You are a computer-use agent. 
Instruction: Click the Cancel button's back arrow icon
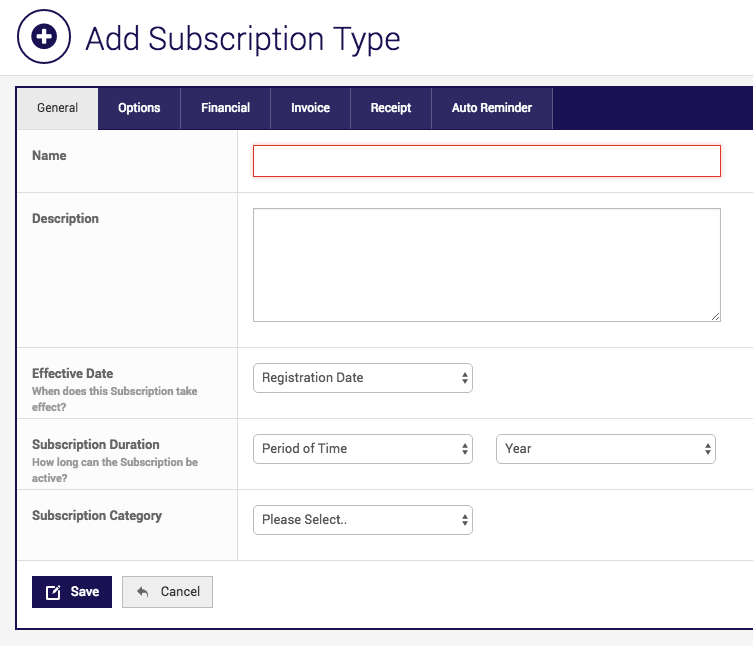(144, 592)
